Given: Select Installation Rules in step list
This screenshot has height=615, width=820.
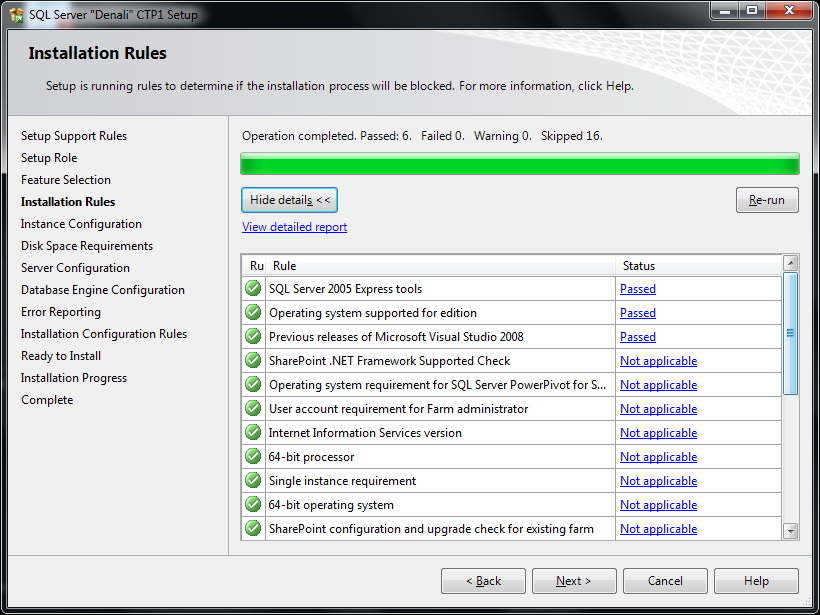Looking at the screenshot, I should tap(68, 202).
